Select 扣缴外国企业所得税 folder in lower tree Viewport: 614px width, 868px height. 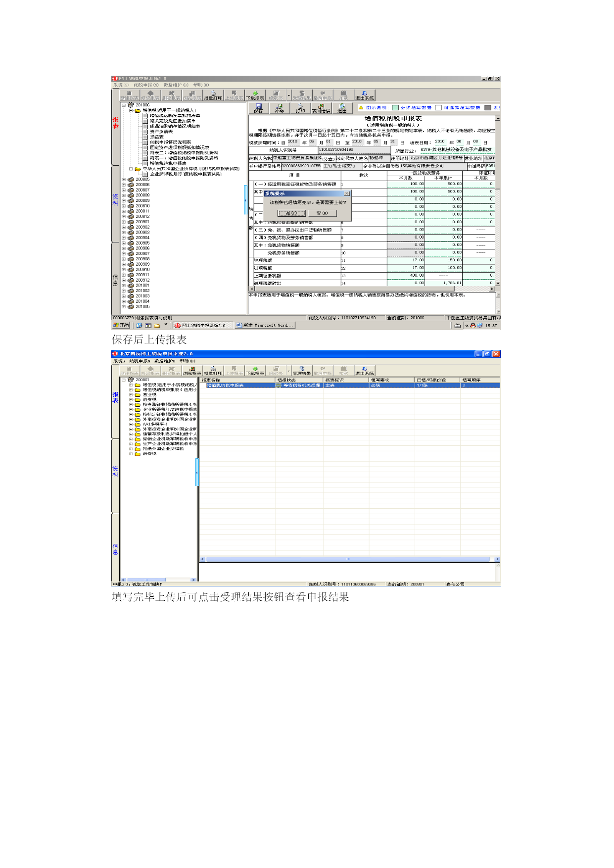(x=163, y=449)
